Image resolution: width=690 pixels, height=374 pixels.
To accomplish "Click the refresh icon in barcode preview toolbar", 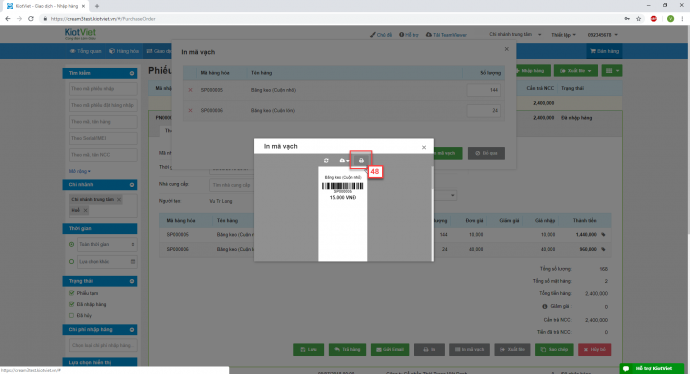I will (x=326, y=161).
